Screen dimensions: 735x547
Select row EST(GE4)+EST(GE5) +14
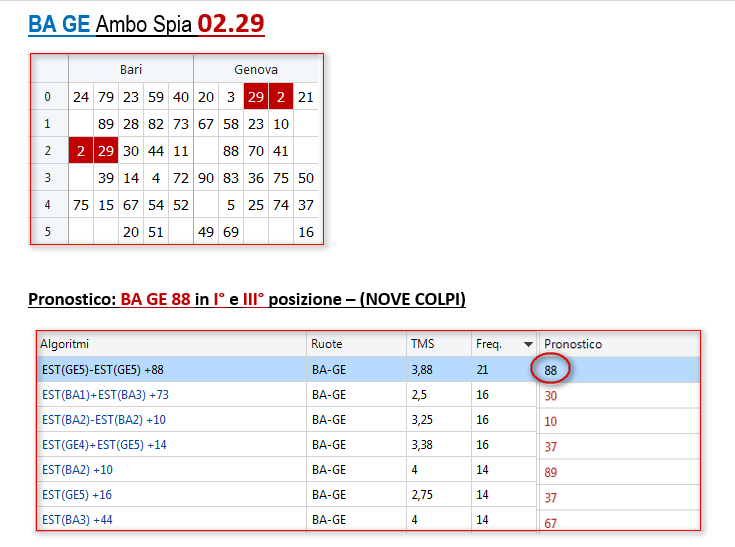[x=368, y=444]
